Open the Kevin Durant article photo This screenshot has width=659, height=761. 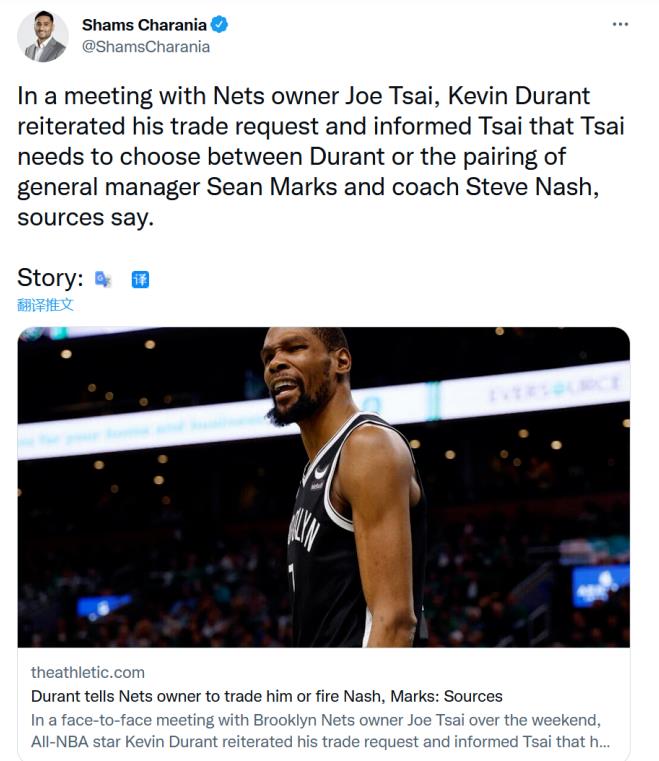point(323,486)
